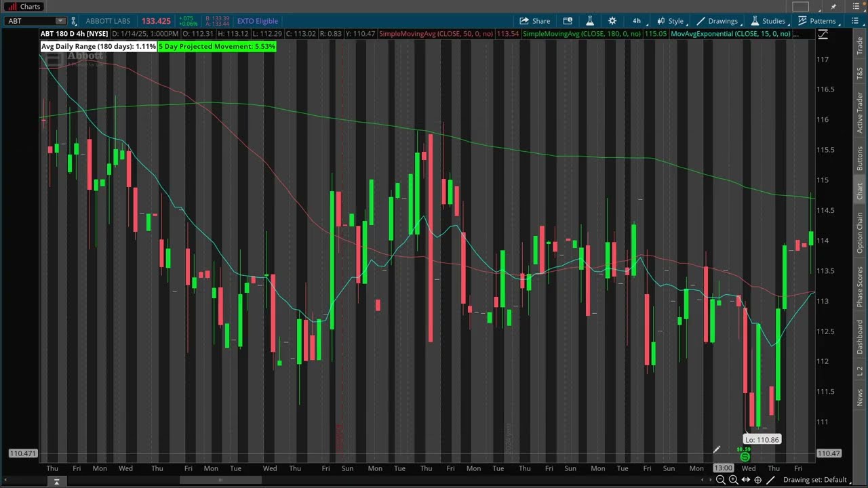Click the ABBOTT LABS company name
Viewport: 868px width, 488px height.
108,21
